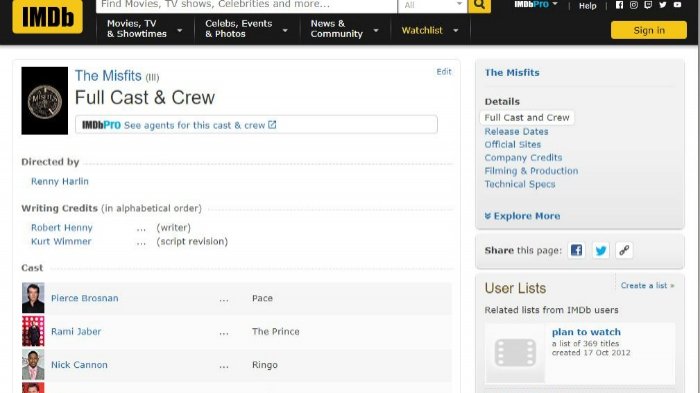Image resolution: width=700 pixels, height=393 pixels.
Task: Click plan to watch list film icon
Action: [x=515, y=353]
